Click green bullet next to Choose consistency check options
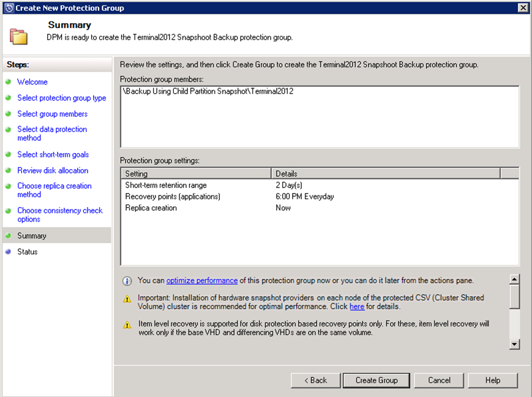 (x=9, y=211)
